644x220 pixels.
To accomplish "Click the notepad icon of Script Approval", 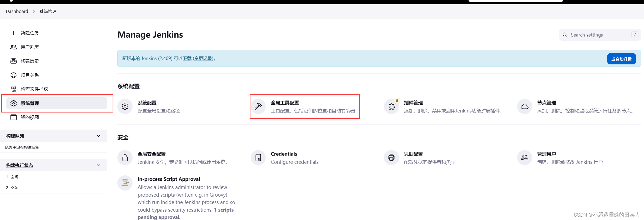I will point(125,183).
